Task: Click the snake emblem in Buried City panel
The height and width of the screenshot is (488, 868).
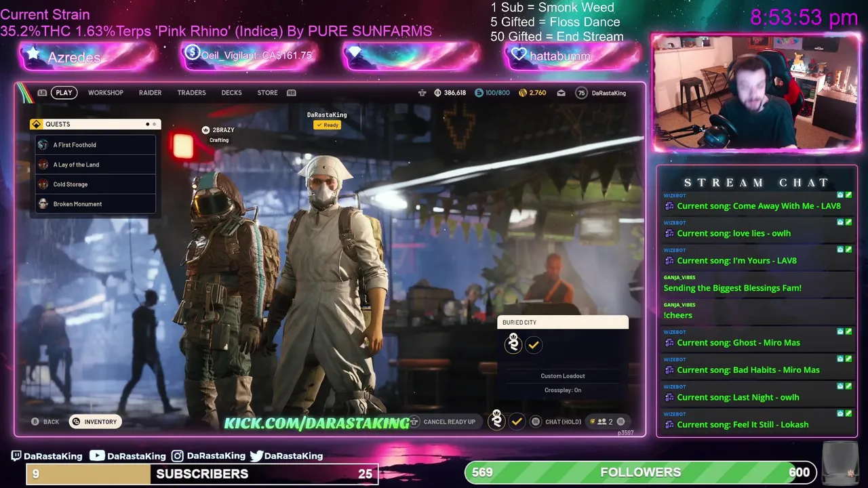Action: pyautogui.click(x=513, y=344)
